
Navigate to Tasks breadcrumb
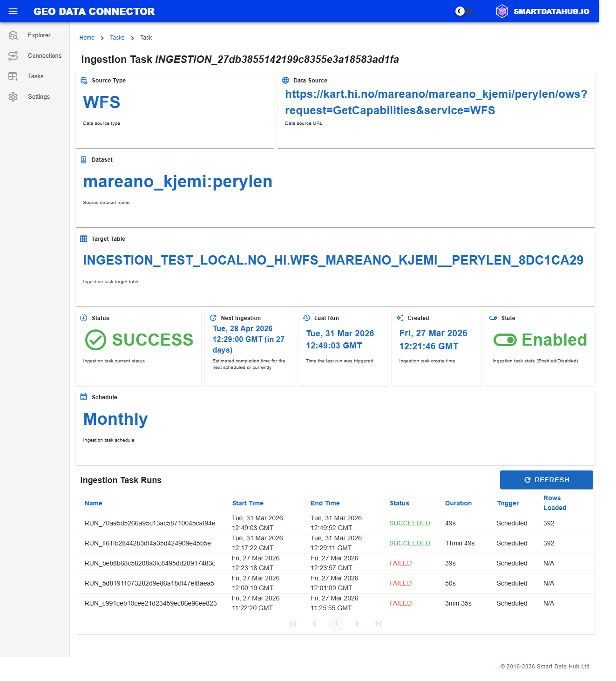tap(117, 38)
